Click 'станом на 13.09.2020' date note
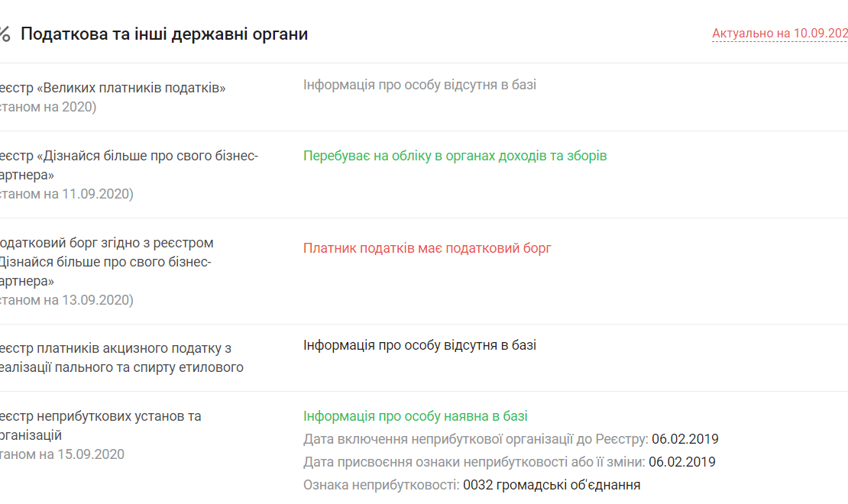This screenshot has height=504, width=848. (66, 299)
